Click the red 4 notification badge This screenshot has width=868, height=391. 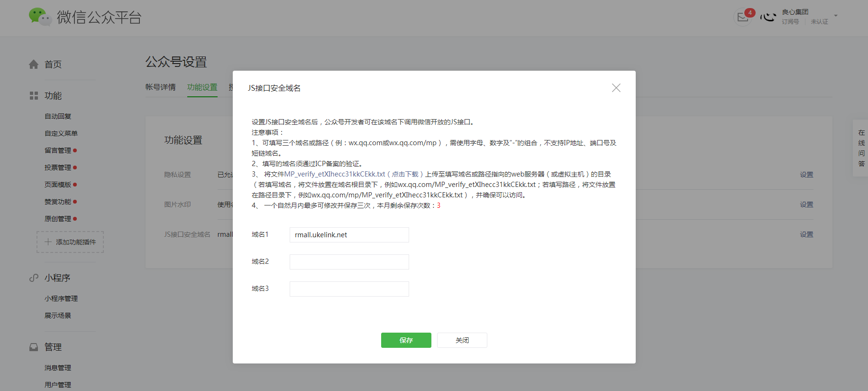(x=750, y=13)
